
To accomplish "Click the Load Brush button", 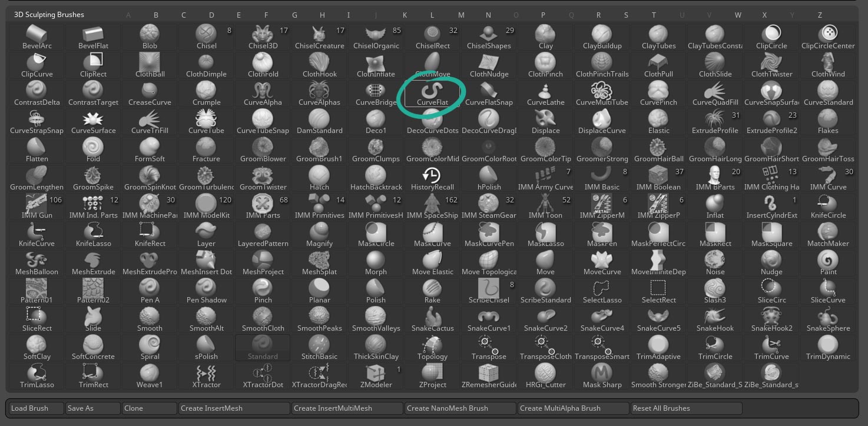I will tap(37, 408).
